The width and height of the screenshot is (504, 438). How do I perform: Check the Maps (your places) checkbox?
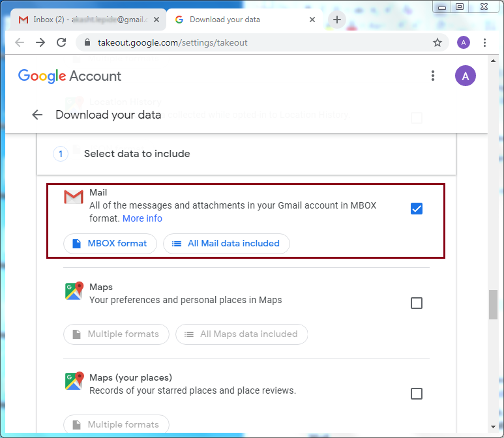(x=417, y=394)
